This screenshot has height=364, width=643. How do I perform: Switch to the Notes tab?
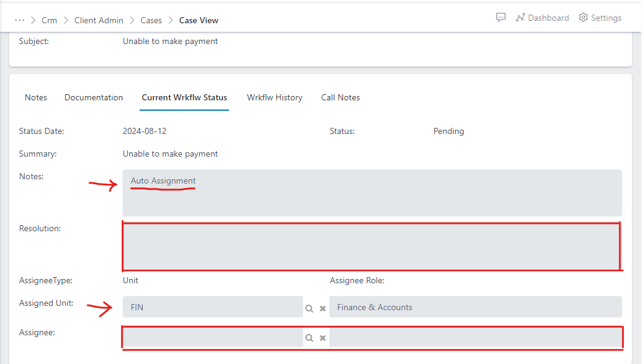tap(36, 97)
